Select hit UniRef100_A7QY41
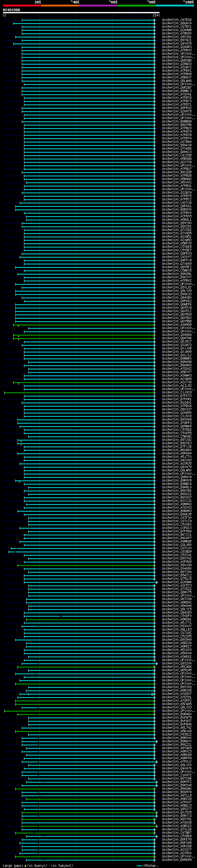Image resolution: width=197 pixels, height=868 pixels. 176,94
